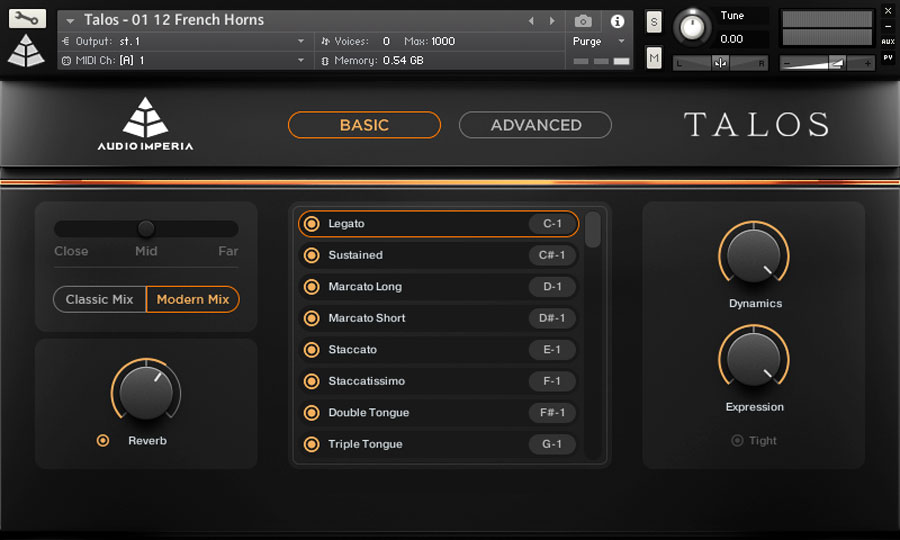This screenshot has width=900, height=540.
Task: Click the C#-1 keyswitch for Sustained
Action: pos(552,255)
